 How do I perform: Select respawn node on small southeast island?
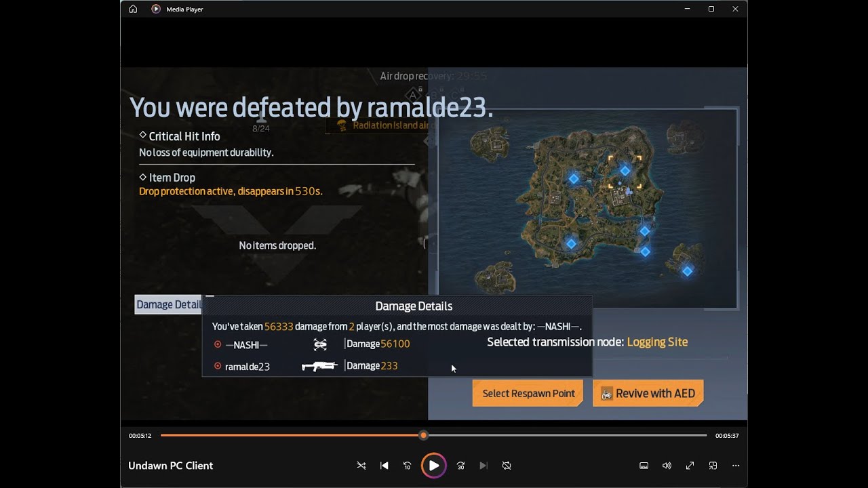tap(687, 271)
